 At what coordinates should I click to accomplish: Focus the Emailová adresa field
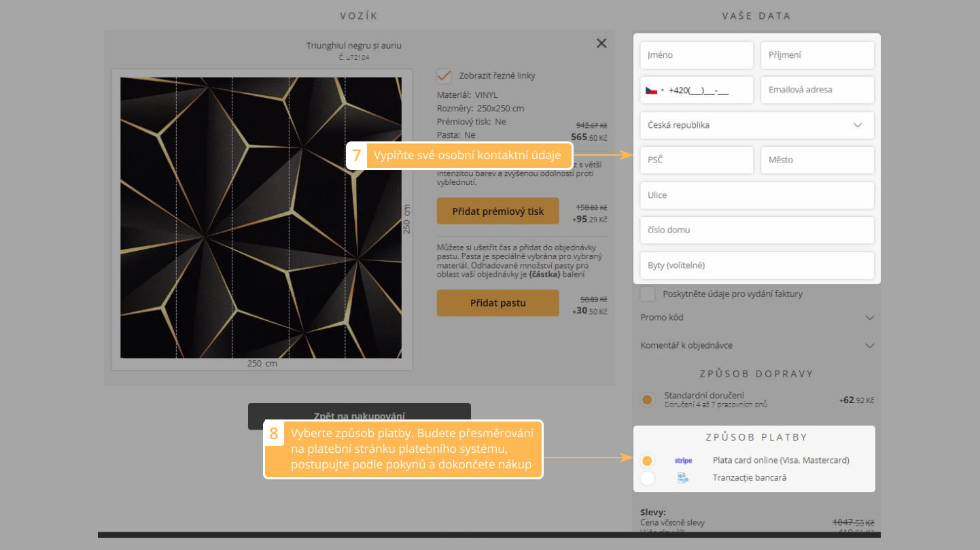point(817,90)
